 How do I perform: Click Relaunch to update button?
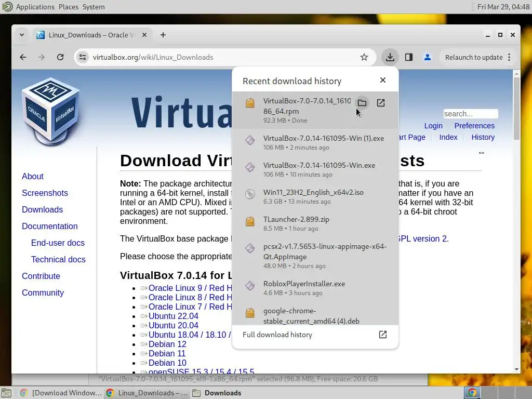tap(474, 57)
